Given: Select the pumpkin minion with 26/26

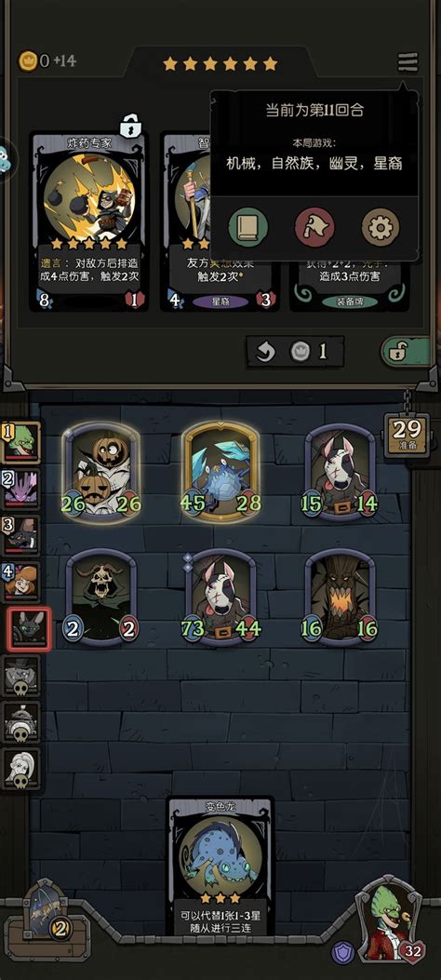Looking at the screenshot, I should [101, 472].
